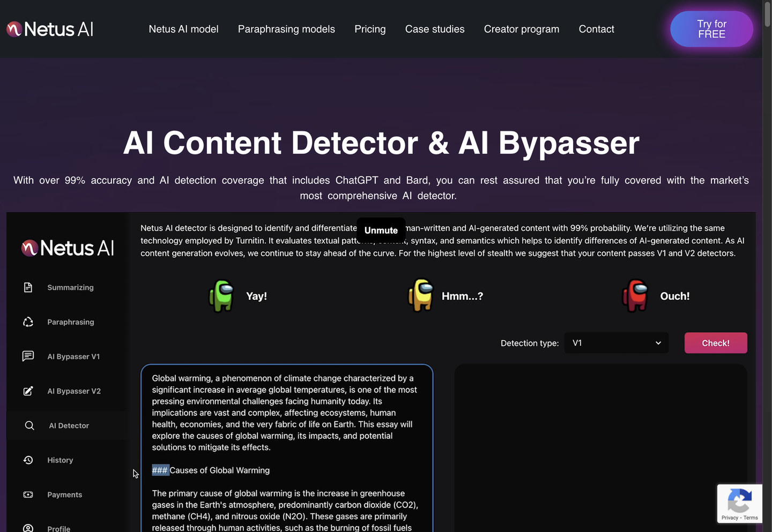This screenshot has width=772, height=532.
Task: Open the Profile user icon
Action: pyautogui.click(x=28, y=528)
